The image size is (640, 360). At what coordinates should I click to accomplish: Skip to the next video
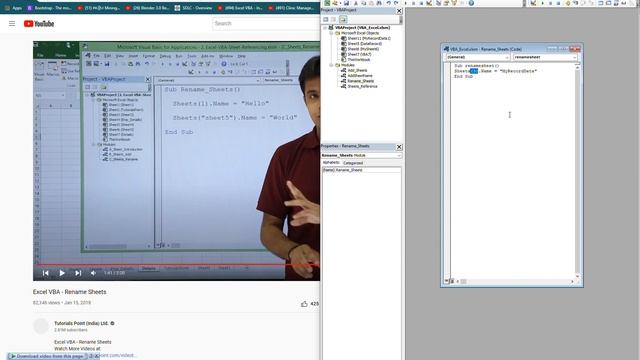click(78, 273)
